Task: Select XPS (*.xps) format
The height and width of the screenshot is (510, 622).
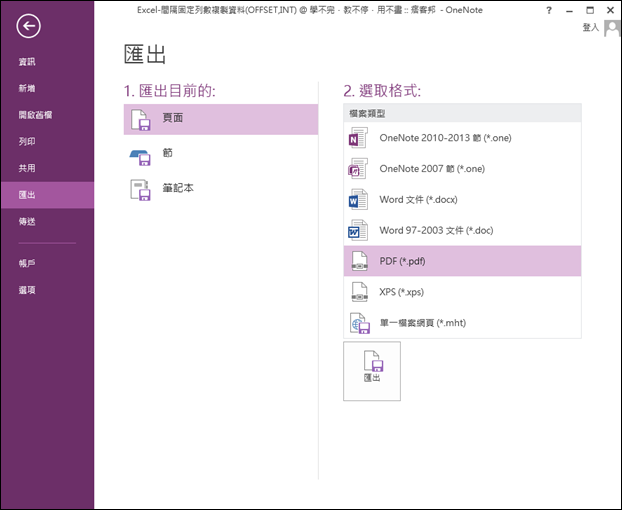Action: tap(462, 292)
